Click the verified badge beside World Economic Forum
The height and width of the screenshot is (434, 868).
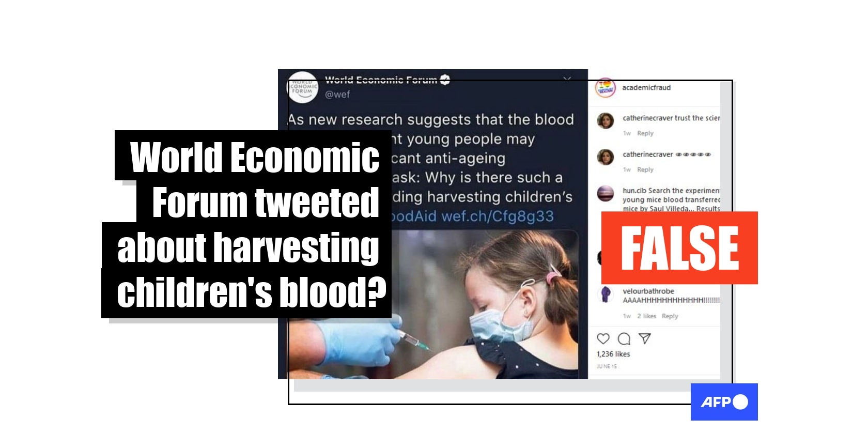tap(445, 80)
